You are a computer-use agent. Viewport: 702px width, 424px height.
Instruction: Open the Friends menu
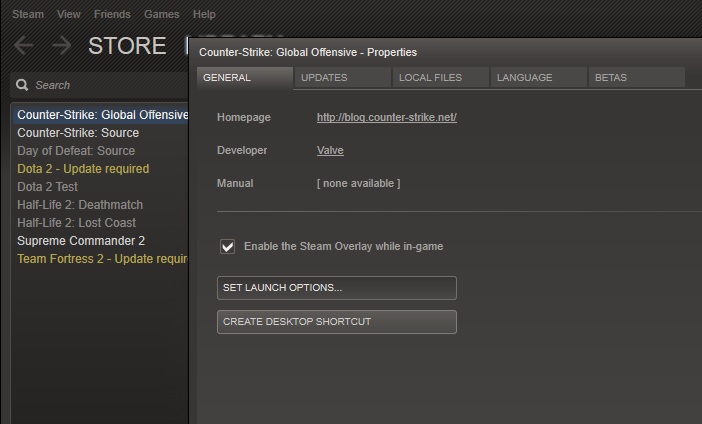coord(112,14)
